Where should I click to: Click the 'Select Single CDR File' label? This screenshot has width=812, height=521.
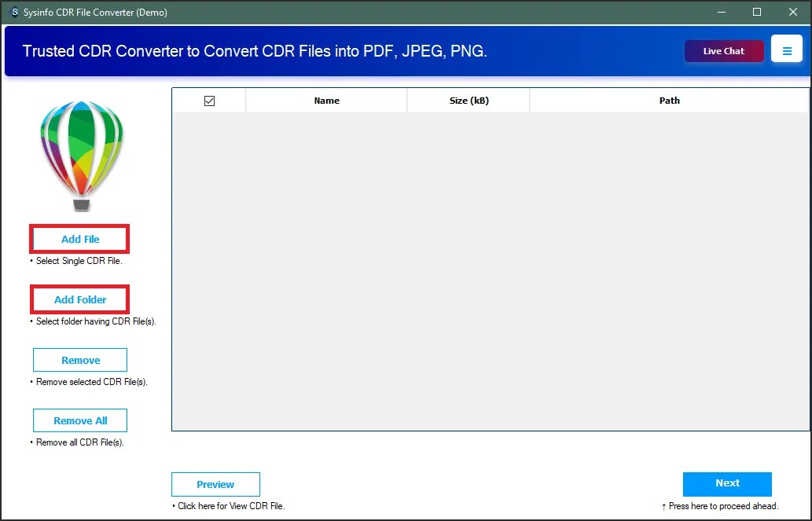click(x=76, y=260)
